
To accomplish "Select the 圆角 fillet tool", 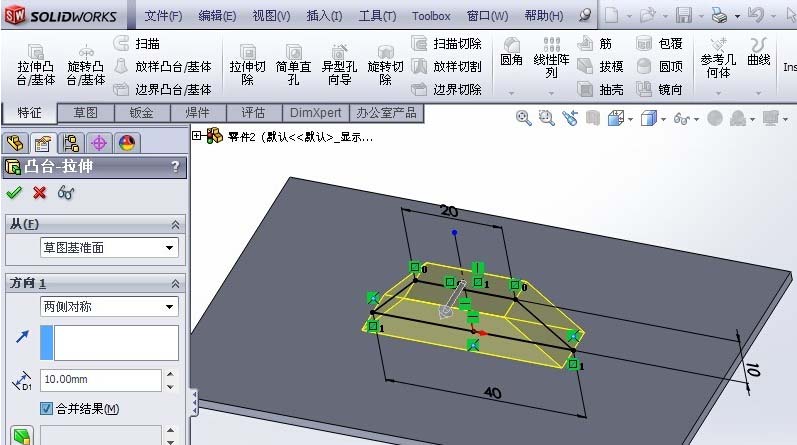I will (511, 52).
